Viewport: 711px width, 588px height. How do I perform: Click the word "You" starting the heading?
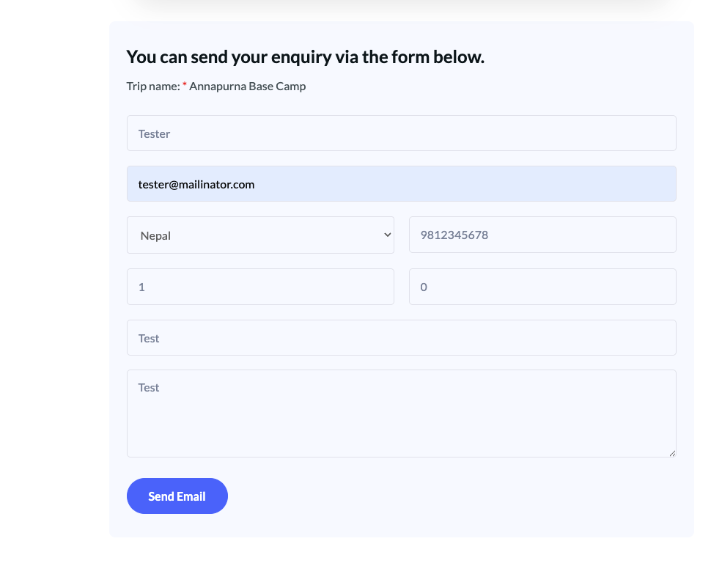[139, 57]
